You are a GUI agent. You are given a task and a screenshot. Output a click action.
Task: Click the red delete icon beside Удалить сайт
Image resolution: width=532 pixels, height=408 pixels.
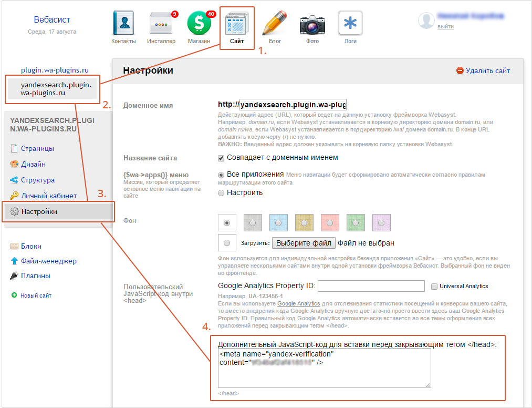pos(460,70)
